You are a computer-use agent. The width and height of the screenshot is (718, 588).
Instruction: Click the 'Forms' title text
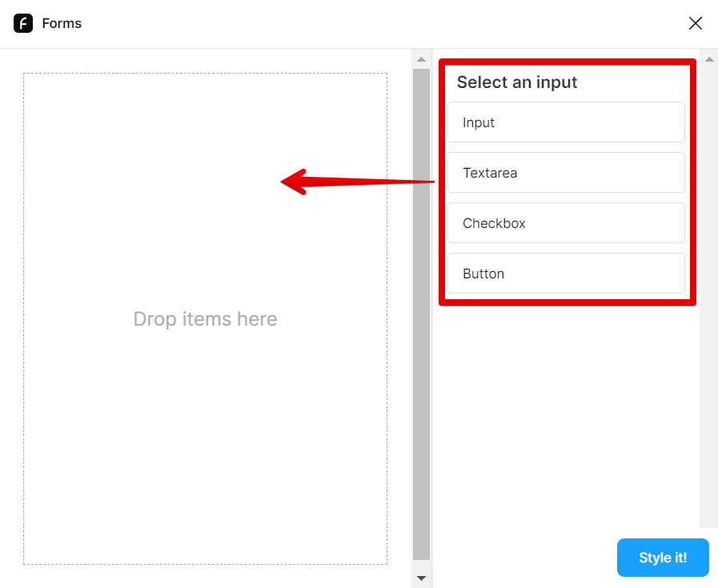click(62, 23)
